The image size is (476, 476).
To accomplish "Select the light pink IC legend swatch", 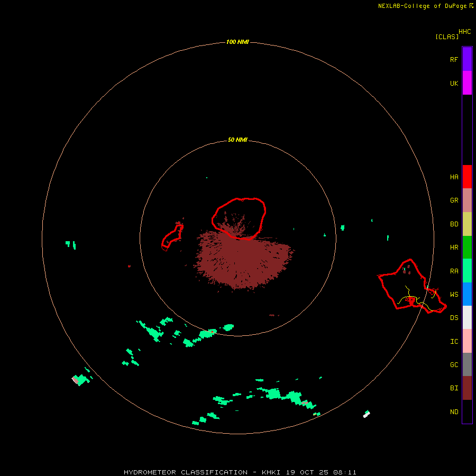I will (467, 341).
